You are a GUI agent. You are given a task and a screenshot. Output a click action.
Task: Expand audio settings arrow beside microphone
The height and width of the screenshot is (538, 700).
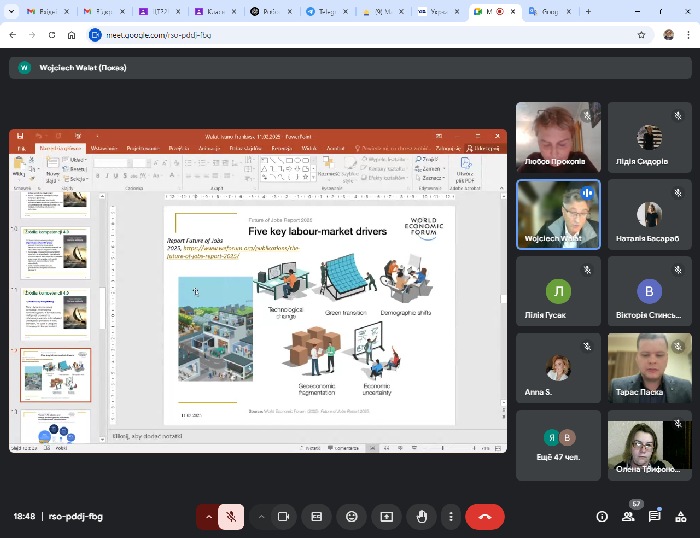pos(209,517)
